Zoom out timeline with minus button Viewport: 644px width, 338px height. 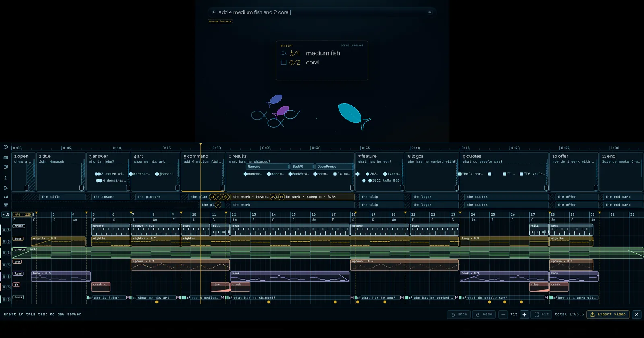point(503,315)
